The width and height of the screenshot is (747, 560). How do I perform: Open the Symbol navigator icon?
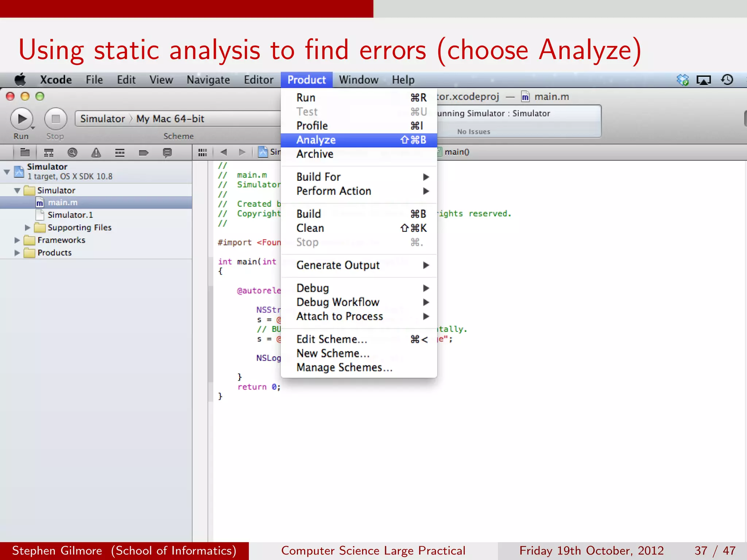[49, 152]
